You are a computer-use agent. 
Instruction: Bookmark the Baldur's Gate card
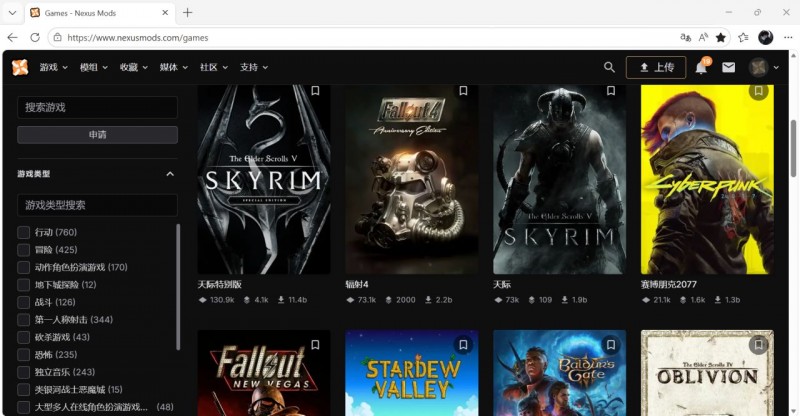point(611,345)
